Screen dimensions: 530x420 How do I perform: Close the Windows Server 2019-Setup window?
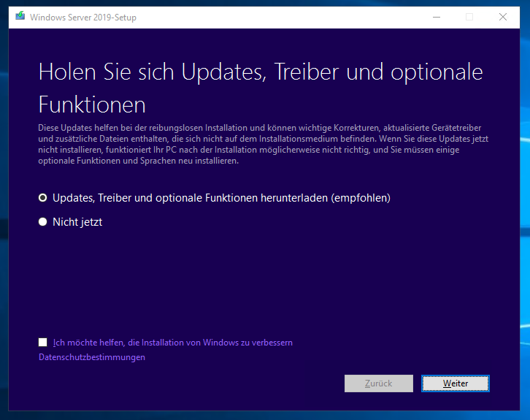(502, 17)
